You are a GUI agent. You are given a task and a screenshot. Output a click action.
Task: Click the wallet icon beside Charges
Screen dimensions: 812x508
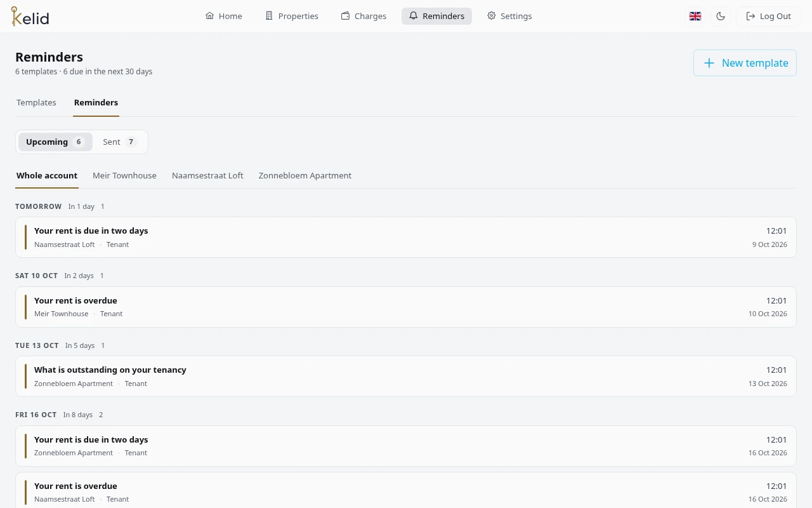click(x=345, y=16)
